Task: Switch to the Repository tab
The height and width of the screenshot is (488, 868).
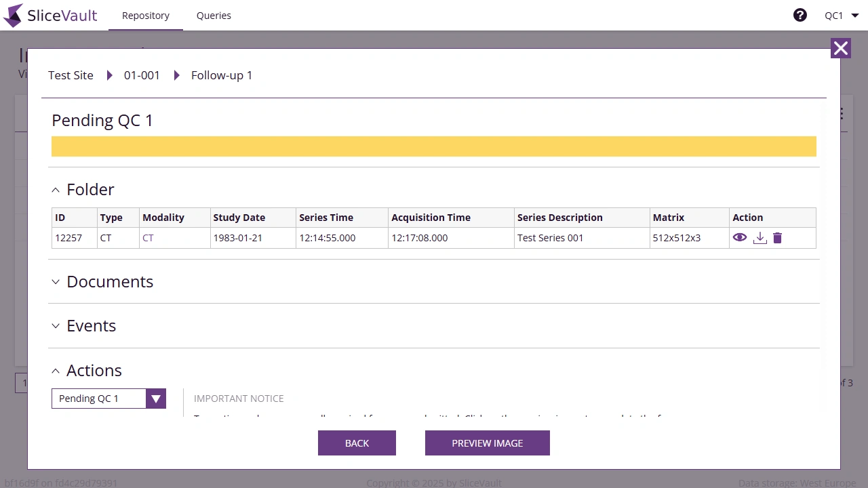Action: tap(146, 16)
